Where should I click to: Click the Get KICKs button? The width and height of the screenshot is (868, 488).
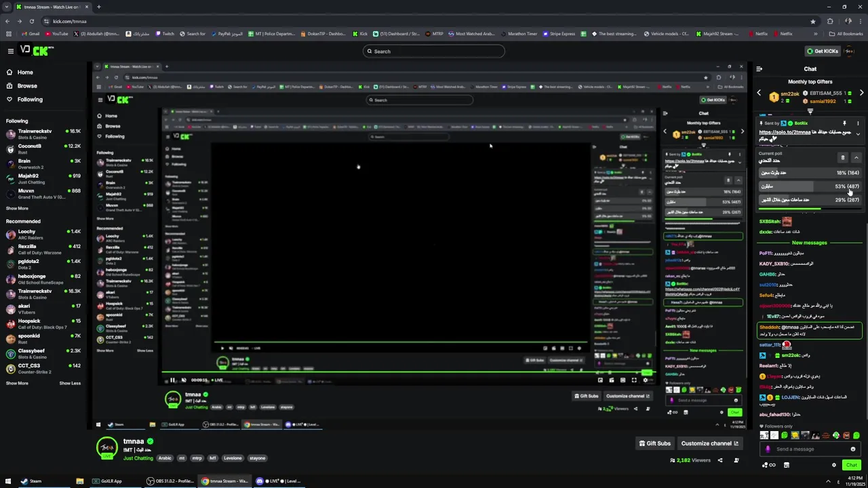pos(823,52)
